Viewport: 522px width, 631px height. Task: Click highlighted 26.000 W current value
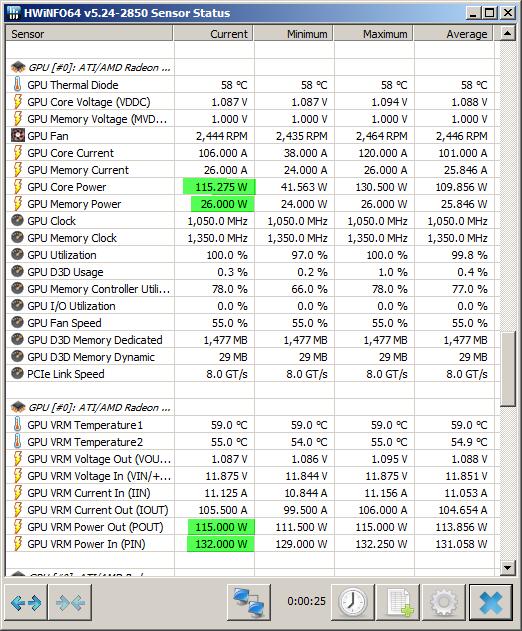[223, 204]
